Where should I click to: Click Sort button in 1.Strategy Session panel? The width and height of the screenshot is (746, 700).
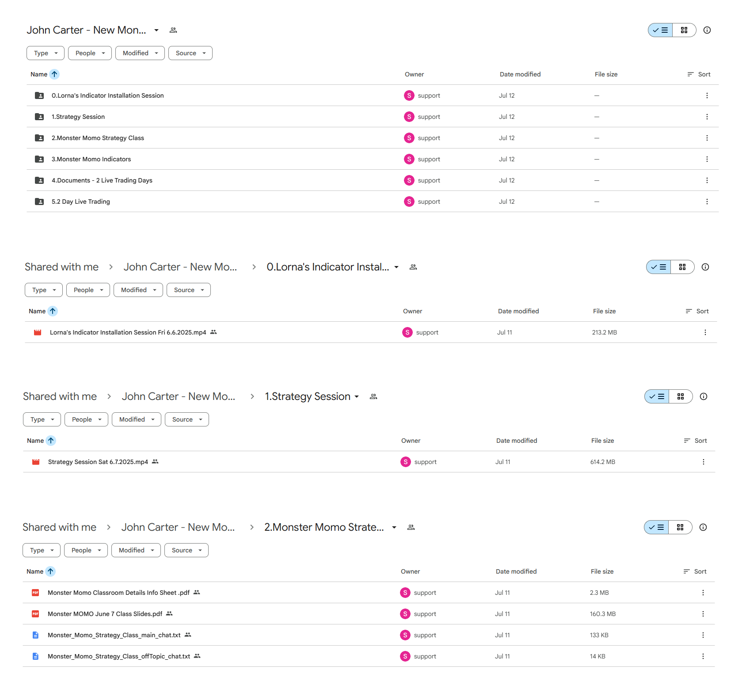[x=696, y=441]
